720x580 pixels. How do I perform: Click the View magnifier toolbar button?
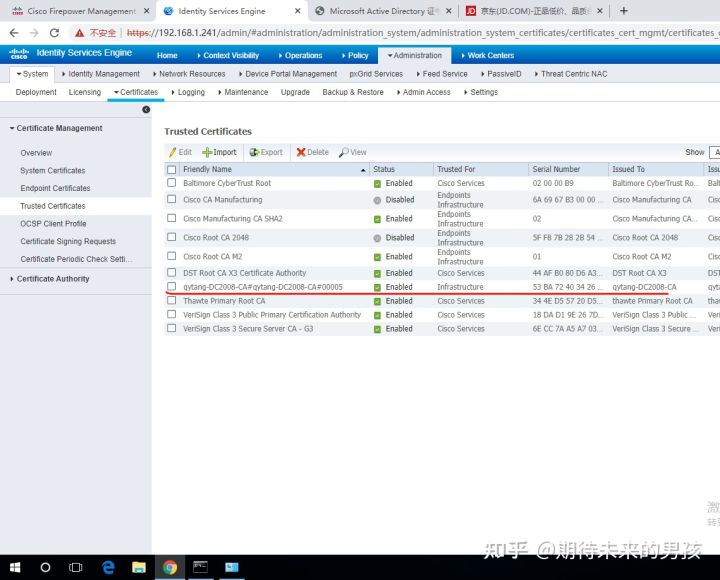coord(353,152)
